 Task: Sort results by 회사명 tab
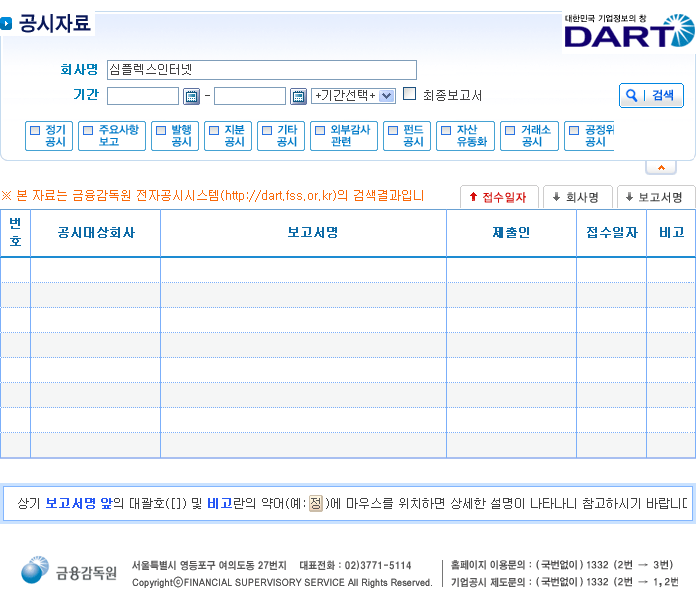[x=576, y=198]
